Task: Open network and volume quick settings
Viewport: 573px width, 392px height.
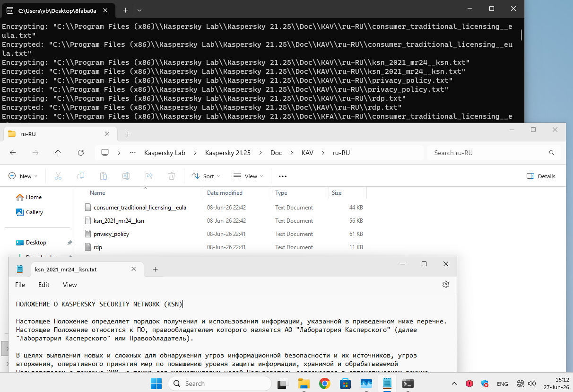Action: 526,383
